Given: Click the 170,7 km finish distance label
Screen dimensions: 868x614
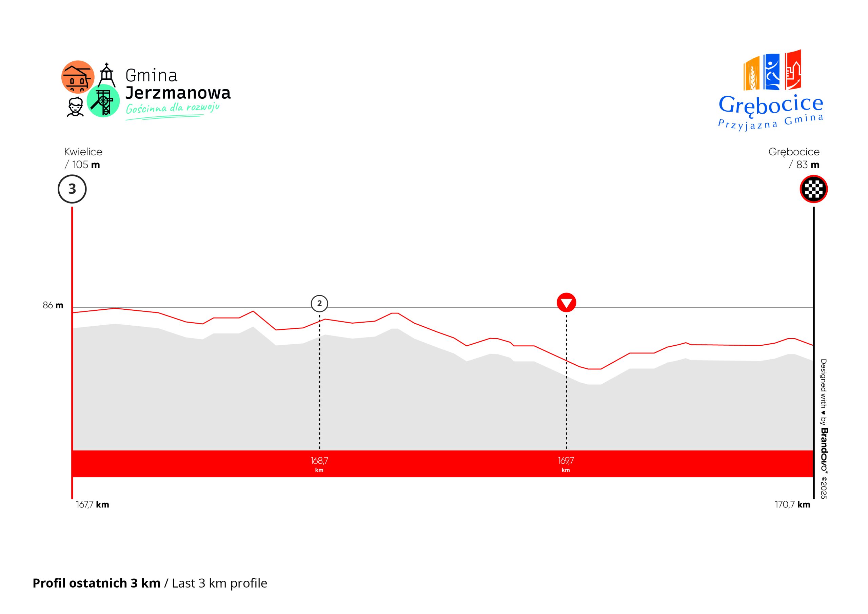Looking at the screenshot, I should pos(792,504).
